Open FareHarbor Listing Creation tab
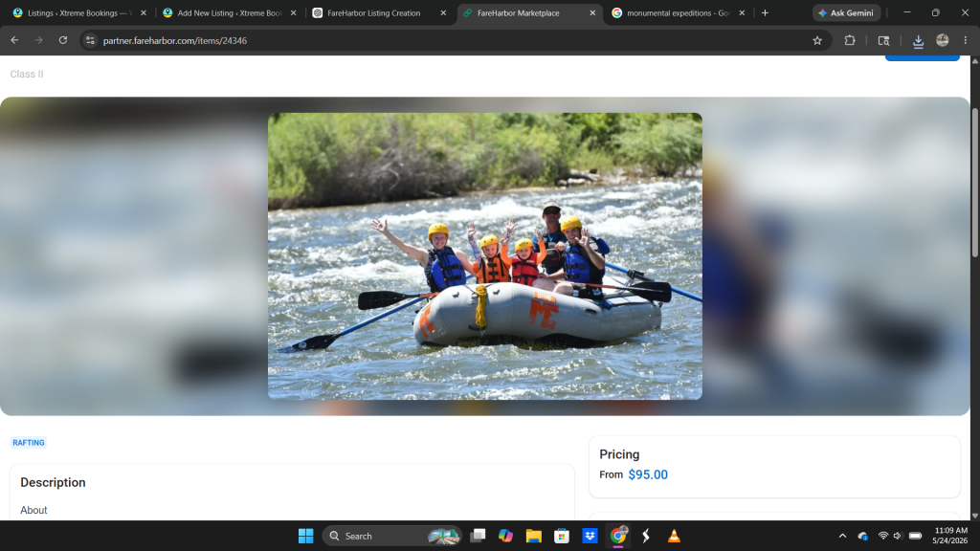This screenshot has width=980, height=551. (x=374, y=12)
